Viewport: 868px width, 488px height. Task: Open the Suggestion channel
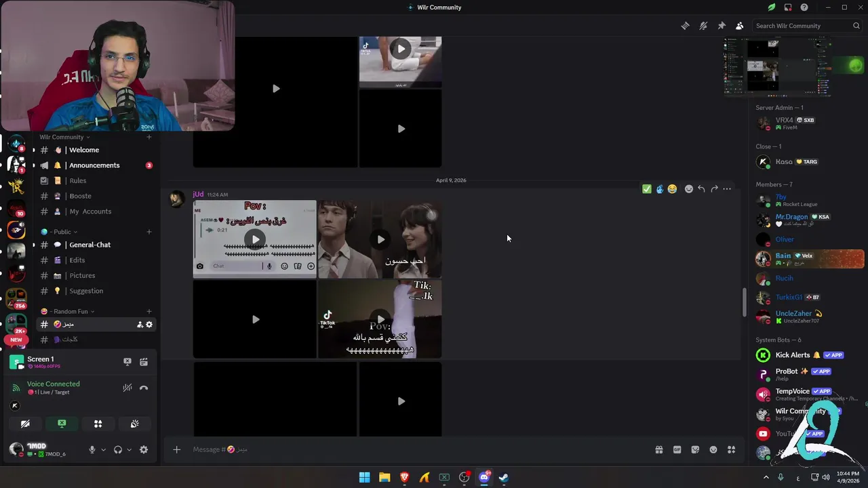96,291
